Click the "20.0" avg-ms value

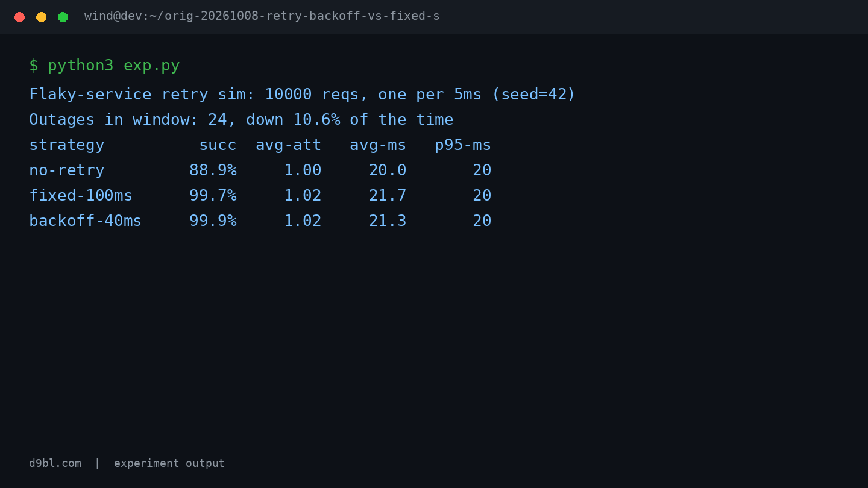388,170
